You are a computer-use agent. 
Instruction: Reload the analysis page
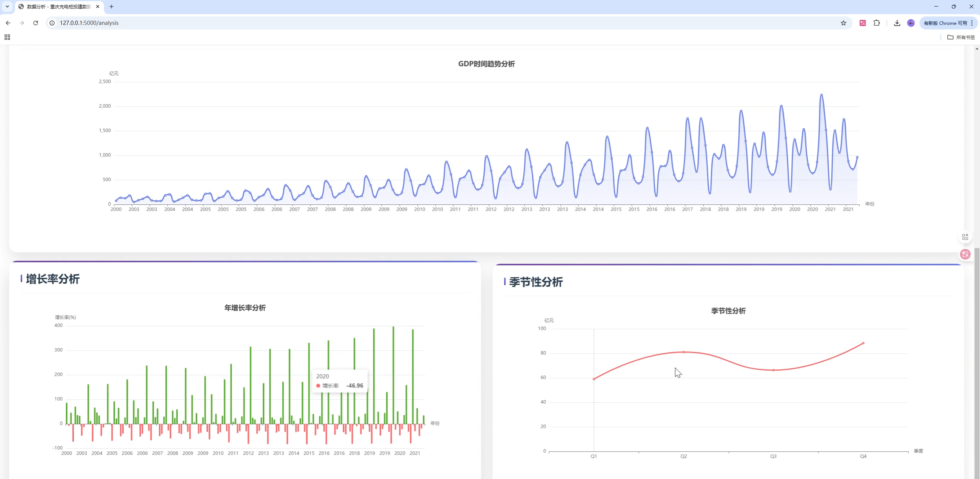[x=36, y=23]
